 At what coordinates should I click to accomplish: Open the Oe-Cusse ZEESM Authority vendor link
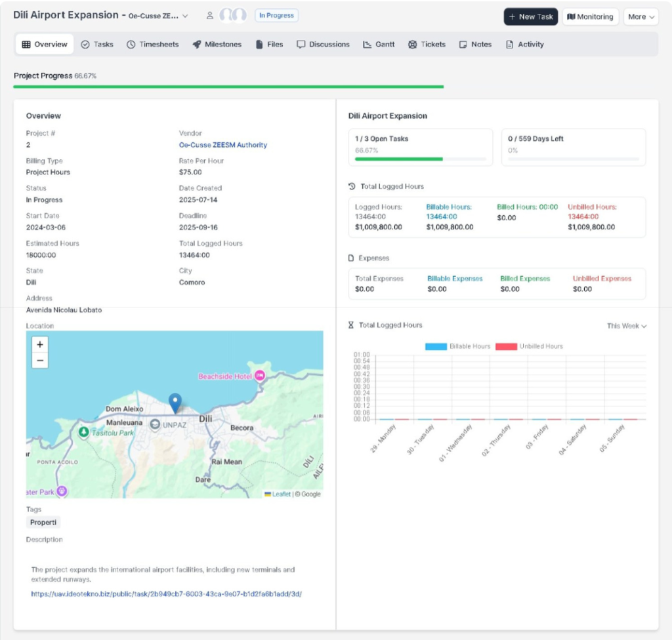pos(223,145)
